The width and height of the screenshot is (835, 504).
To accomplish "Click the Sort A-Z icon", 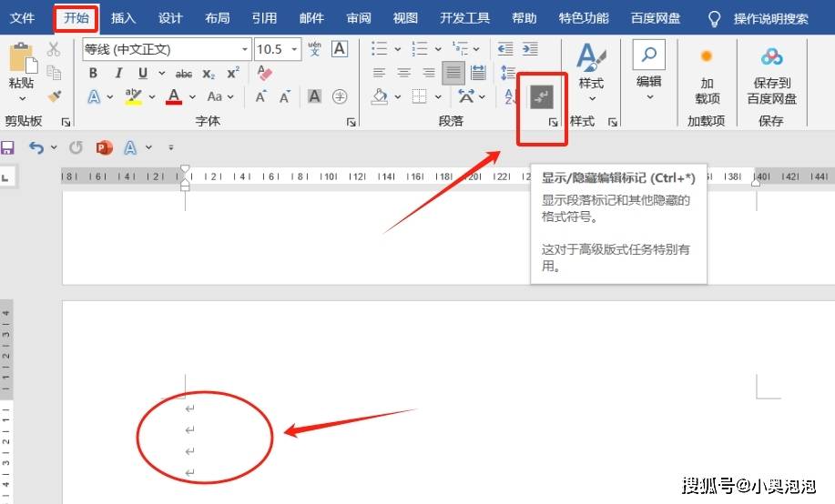I will (509, 96).
